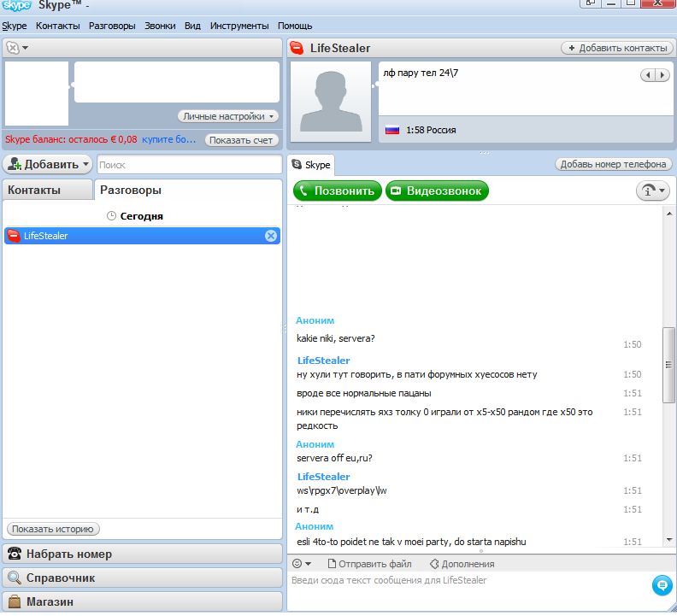Click the message 'kakie niki, servera?'
677x616 pixels.
coord(335,338)
